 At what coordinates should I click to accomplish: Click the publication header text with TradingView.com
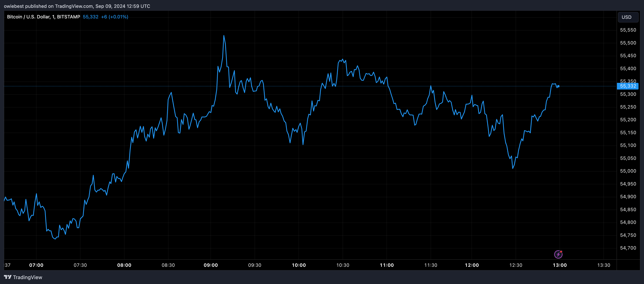click(77, 6)
